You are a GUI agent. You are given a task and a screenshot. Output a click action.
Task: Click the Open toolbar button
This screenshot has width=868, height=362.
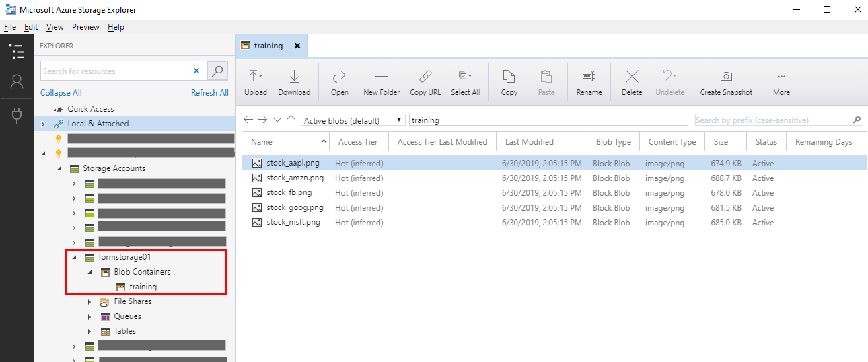tap(340, 83)
